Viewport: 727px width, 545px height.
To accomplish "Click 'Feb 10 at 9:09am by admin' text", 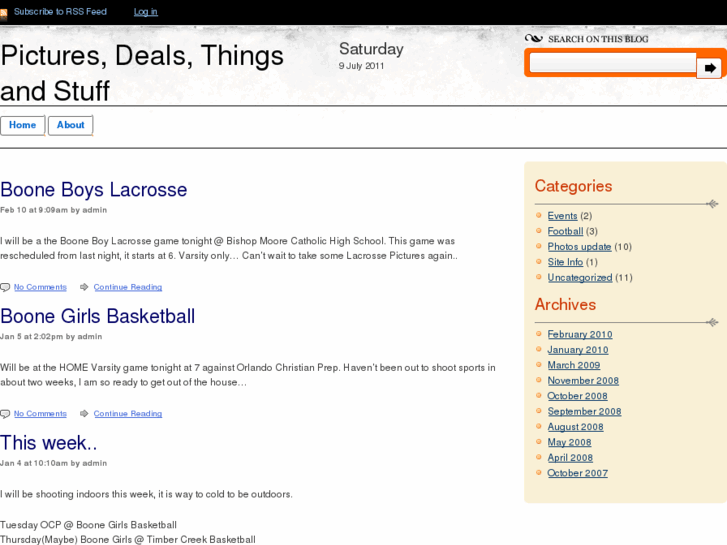I will pos(53,210).
